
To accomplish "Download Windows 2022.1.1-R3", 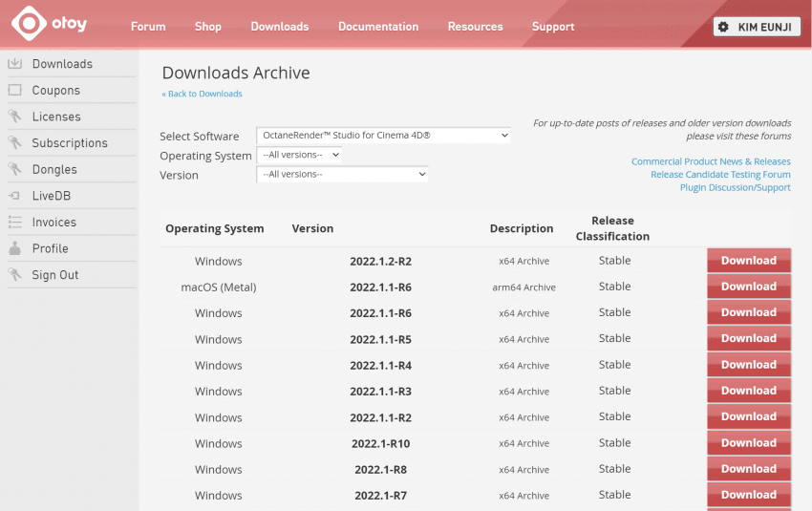I will click(749, 391).
